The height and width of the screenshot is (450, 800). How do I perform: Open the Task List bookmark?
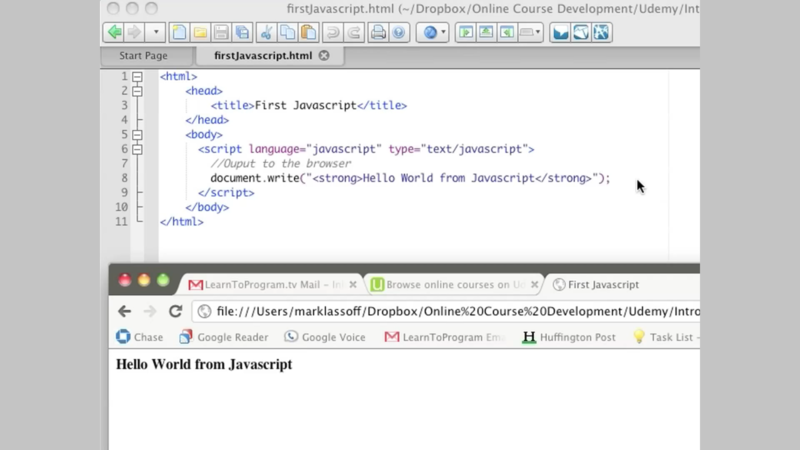[666, 337]
